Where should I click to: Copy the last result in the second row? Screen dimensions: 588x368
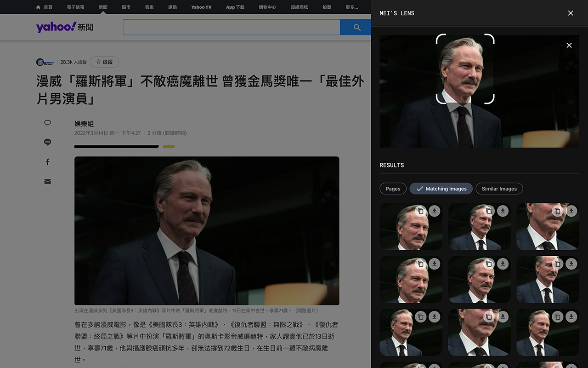point(557,264)
